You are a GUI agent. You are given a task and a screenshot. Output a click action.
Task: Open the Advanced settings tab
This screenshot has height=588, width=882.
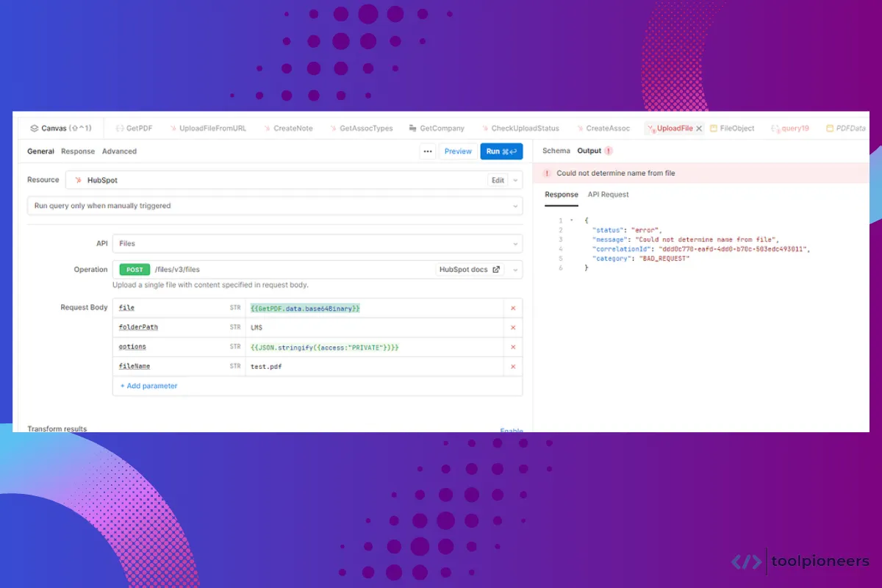tap(119, 151)
